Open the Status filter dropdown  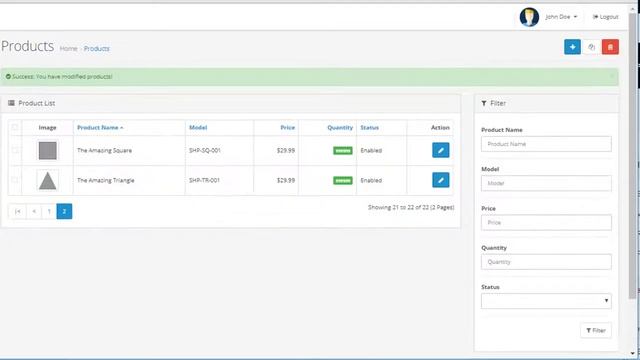(546, 301)
